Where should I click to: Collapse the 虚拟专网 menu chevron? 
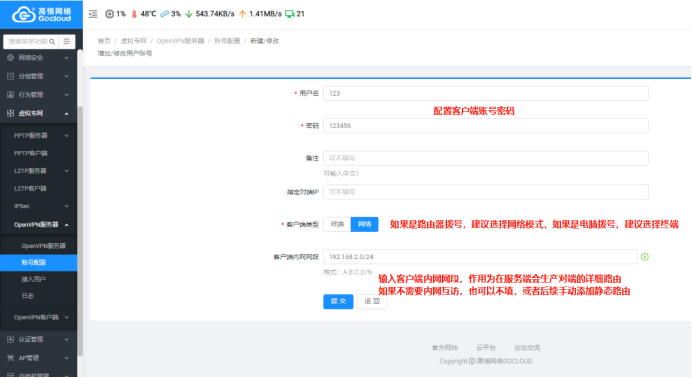pyautogui.click(x=67, y=114)
